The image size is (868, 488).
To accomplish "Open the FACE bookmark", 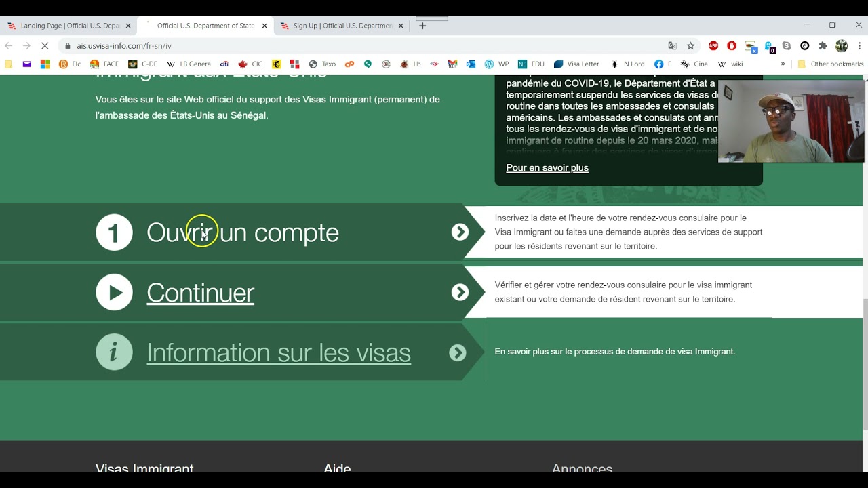I will click(104, 64).
